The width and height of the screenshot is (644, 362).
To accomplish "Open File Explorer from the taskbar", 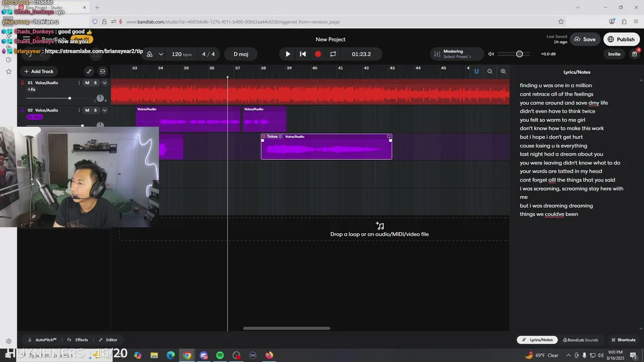I will click(154, 355).
